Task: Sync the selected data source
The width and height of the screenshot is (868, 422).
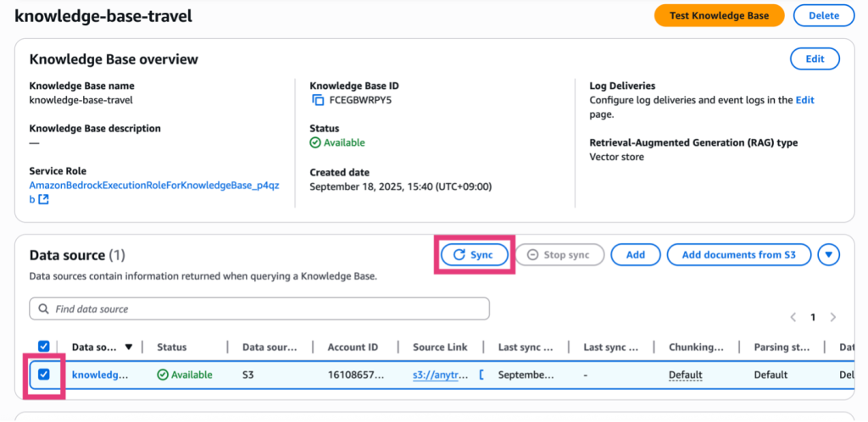Action: [x=475, y=255]
